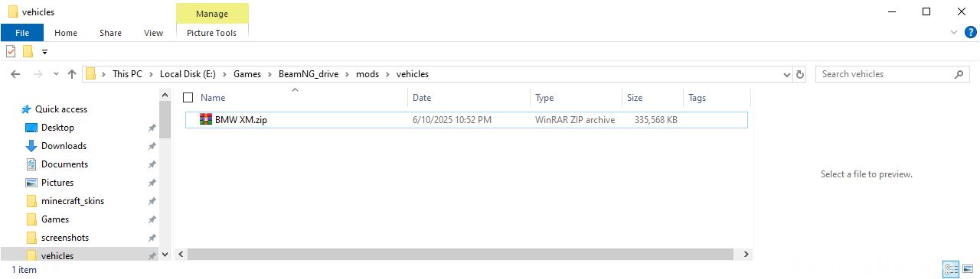
Task: Click the folder icon in address bar
Action: pos(91,74)
